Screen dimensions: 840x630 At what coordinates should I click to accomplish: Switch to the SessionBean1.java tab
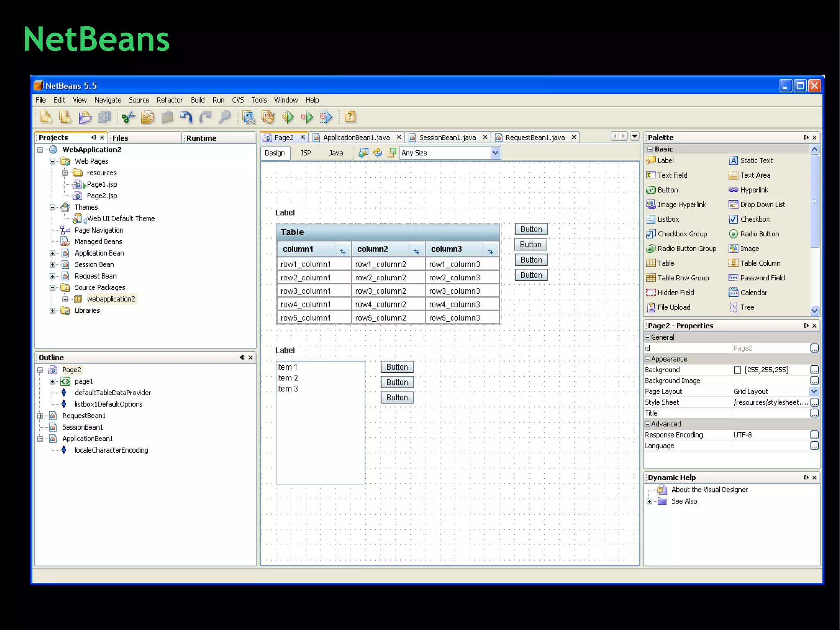[447, 138]
